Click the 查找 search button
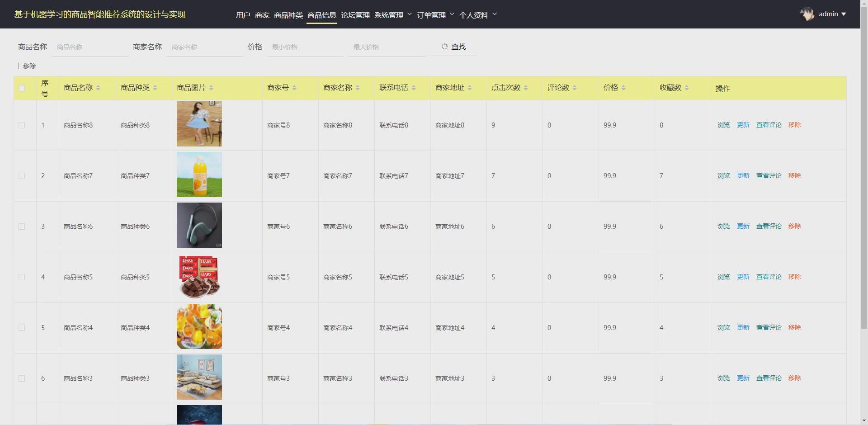 [453, 47]
